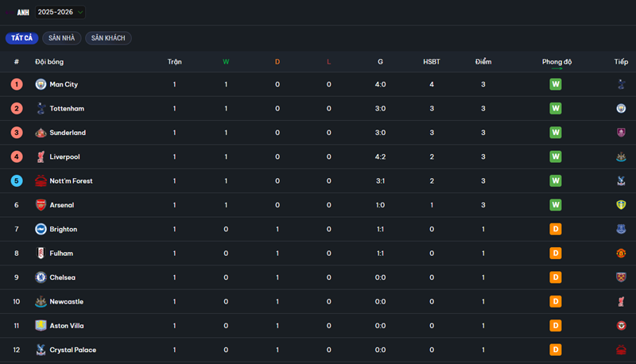
Task: Open the Liverpool team name
Action: 64,157
